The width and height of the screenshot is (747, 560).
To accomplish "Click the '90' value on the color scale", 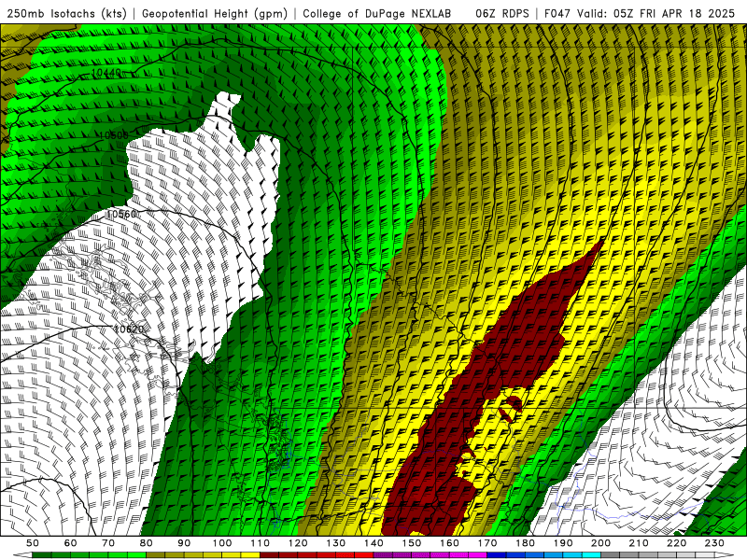I will click(184, 543).
